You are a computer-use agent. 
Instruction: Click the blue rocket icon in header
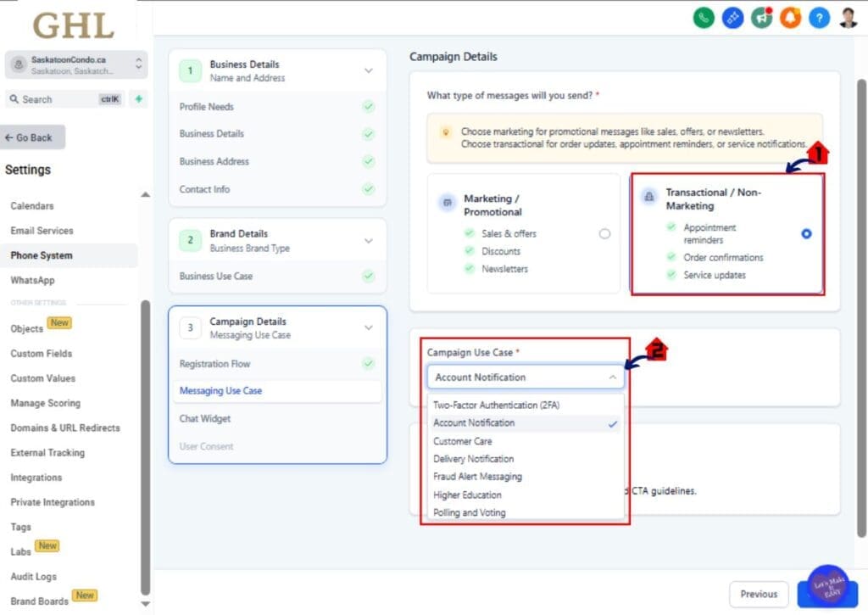[x=732, y=18]
